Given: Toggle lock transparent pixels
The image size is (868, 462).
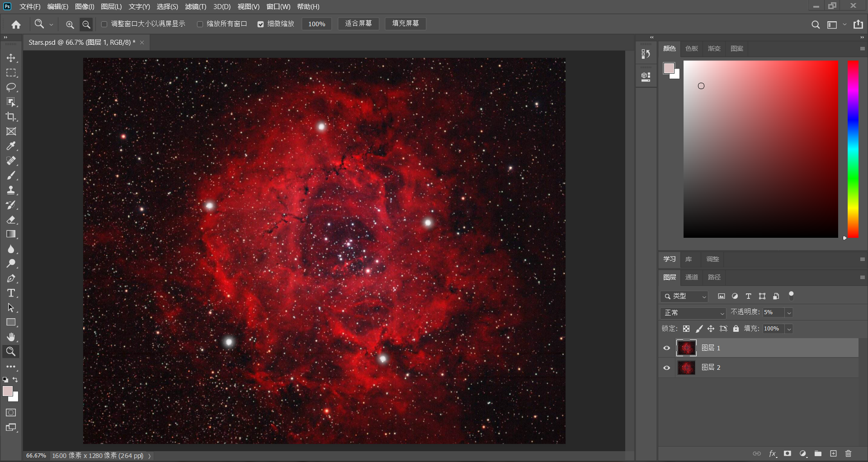Looking at the screenshot, I should point(686,329).
